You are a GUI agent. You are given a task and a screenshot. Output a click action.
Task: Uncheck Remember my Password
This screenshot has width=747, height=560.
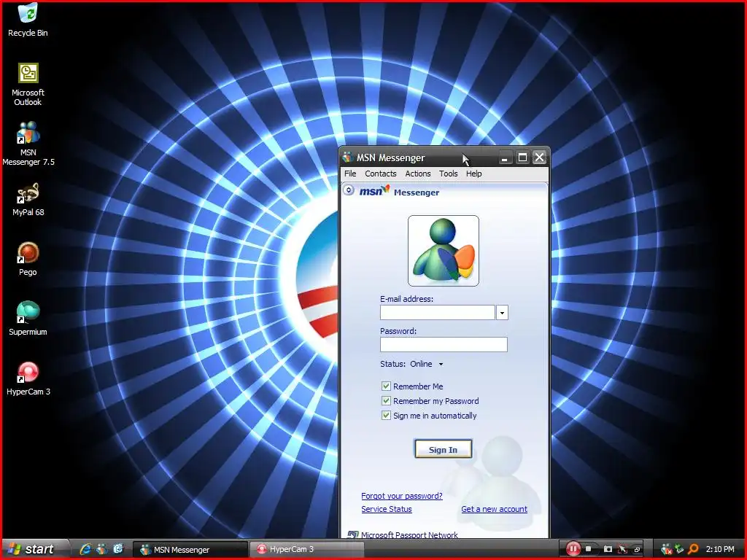coord(386,401)
